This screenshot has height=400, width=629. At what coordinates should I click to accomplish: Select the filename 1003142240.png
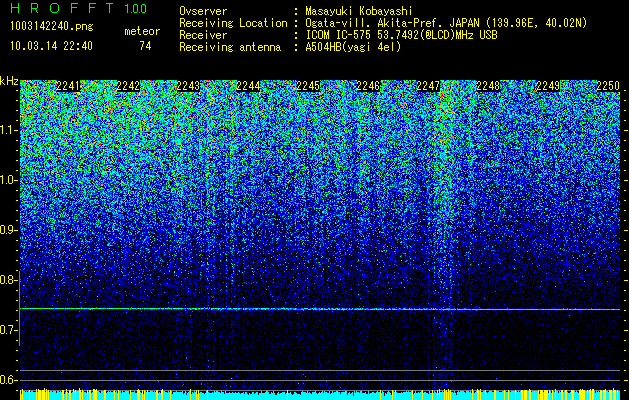coord(52,26)
